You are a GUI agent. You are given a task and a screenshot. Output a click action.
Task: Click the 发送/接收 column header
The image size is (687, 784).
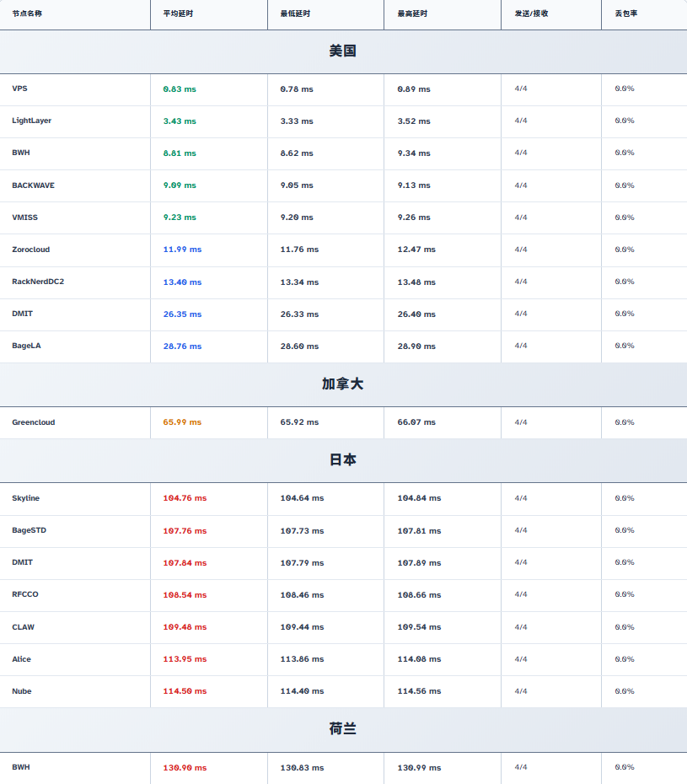point(531,13)
